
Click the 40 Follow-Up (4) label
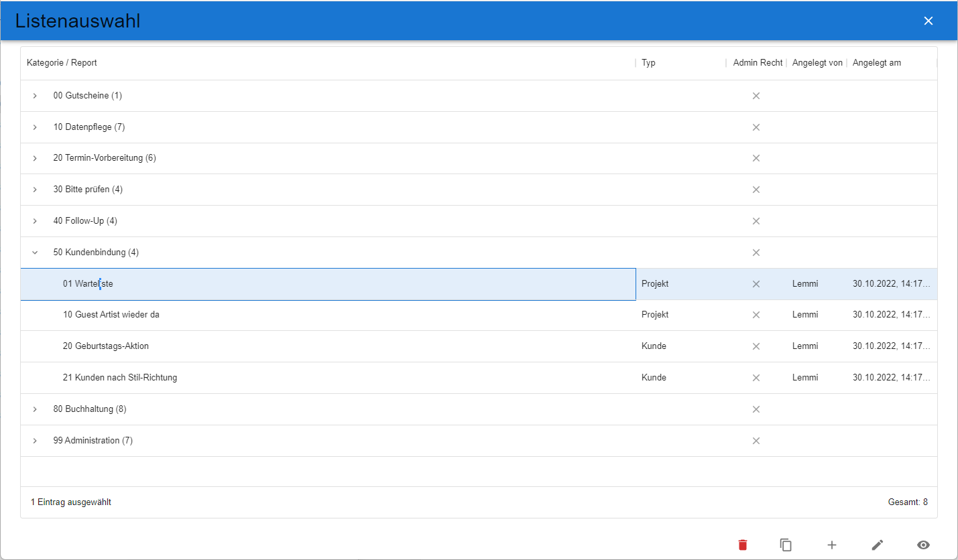point(85,221)
